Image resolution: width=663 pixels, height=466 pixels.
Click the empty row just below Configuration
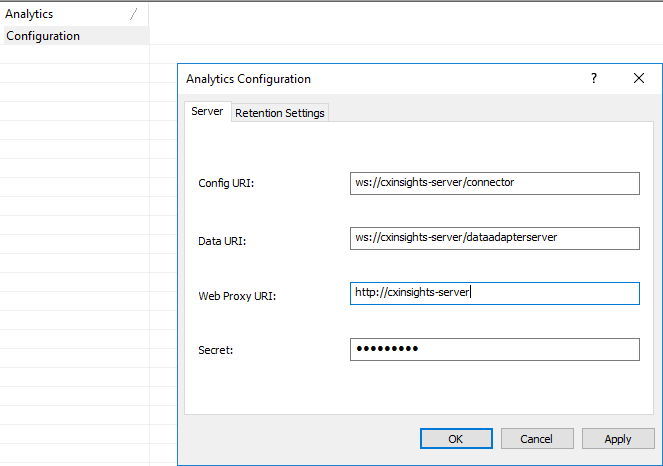tap(74, 54)
